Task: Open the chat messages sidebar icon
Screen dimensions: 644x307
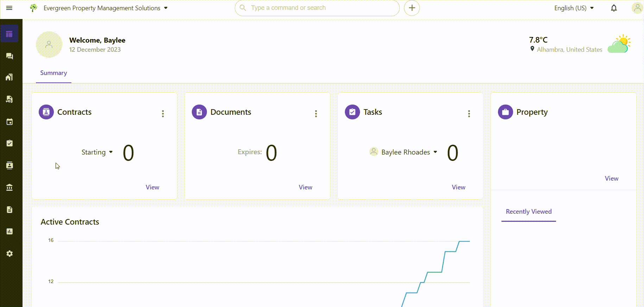Action: [x=10, y=56]
